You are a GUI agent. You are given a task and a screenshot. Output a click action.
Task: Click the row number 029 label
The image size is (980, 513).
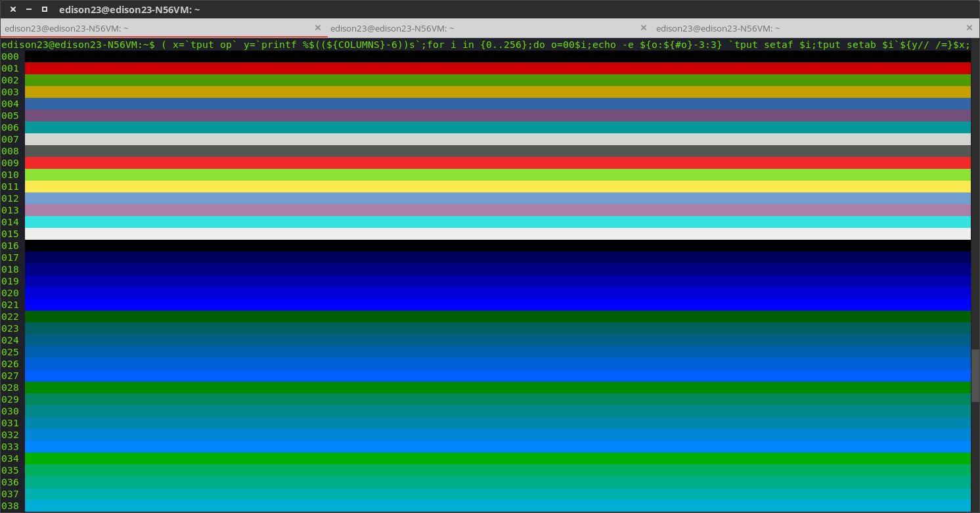[x=11, y=399]
